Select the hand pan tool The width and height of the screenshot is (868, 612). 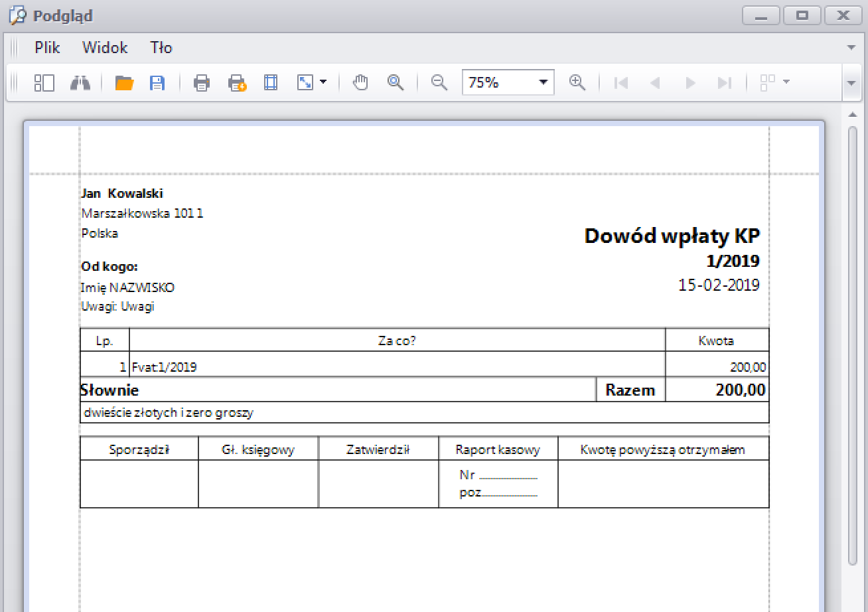click(360, 83)
